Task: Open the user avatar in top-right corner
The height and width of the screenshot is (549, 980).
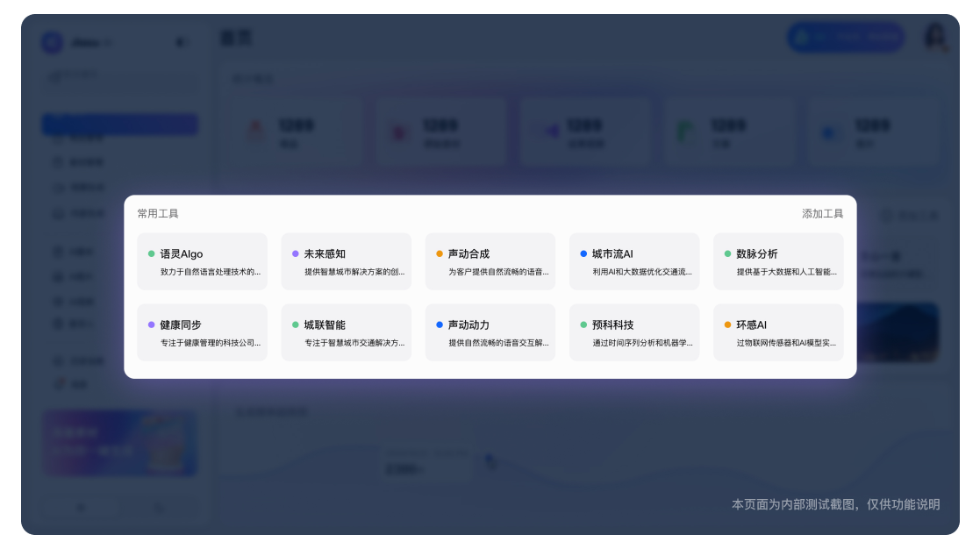Action: pos(935,38)
